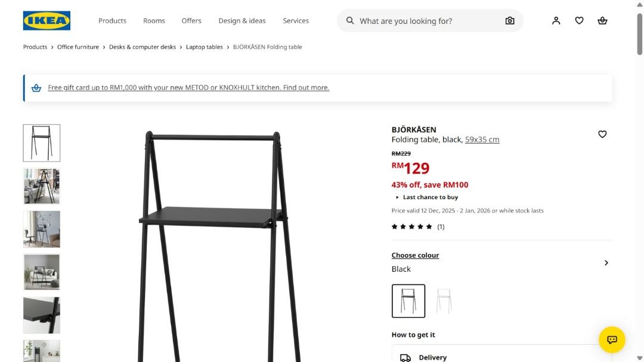Open the Choose colour chevron
Screen dimensions: 644x362
606,262
